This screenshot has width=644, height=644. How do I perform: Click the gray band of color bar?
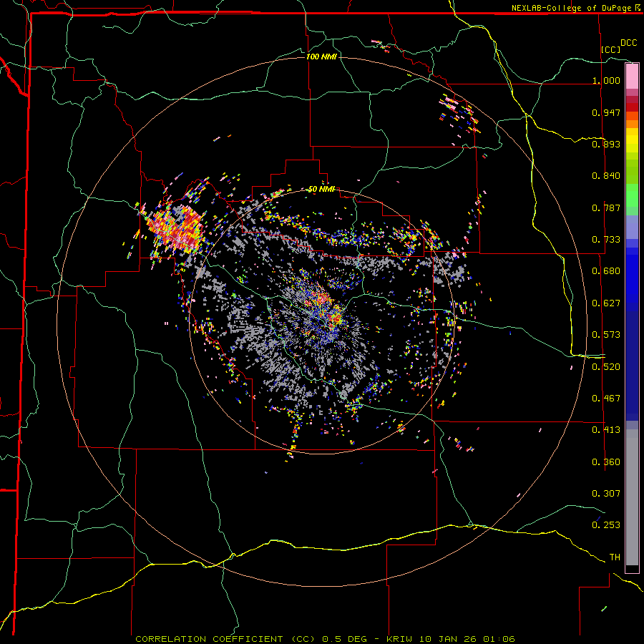632,497
